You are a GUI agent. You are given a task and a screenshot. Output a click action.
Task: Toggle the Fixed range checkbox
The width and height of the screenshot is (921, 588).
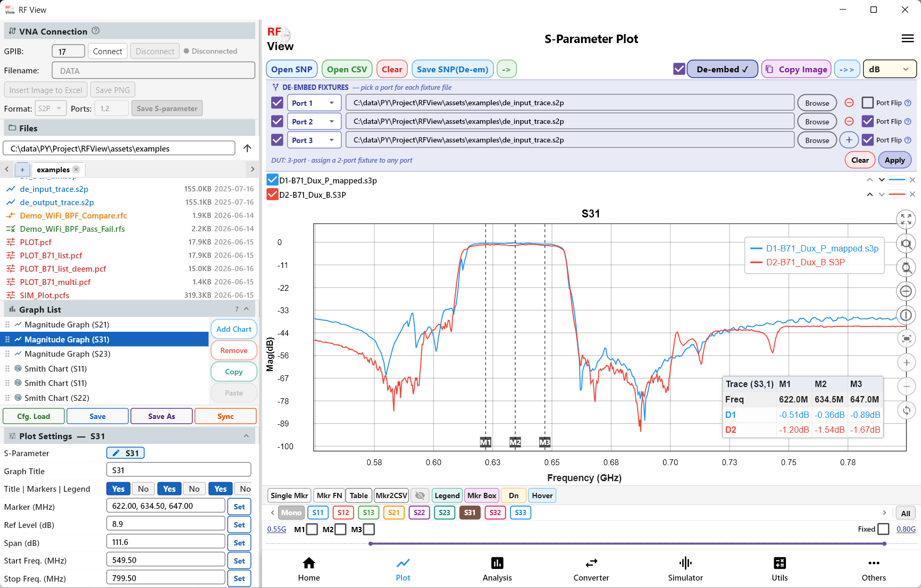tap(883, 529)
